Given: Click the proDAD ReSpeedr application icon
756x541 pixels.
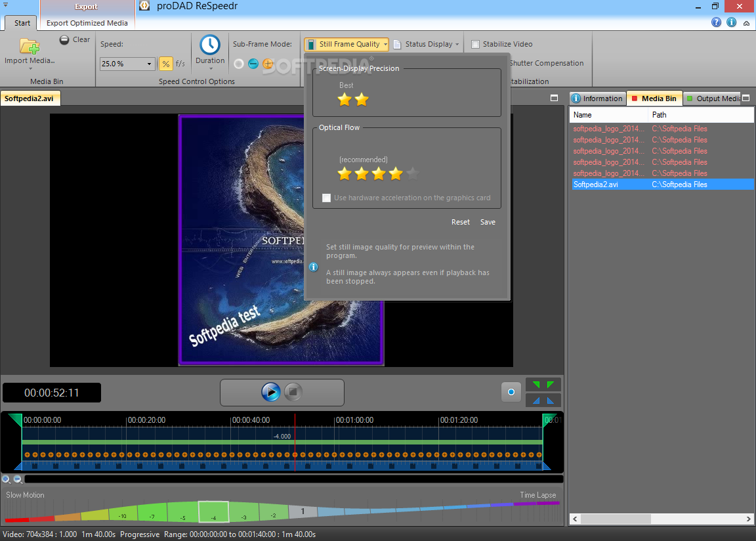Looking at the screenshot, I should pyautogui.click(x=144, y=6).
